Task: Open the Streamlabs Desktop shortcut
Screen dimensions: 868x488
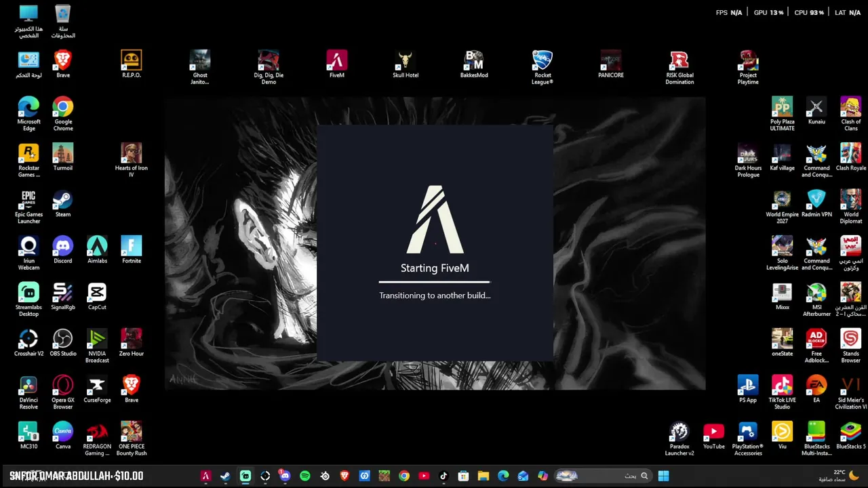Action: pyautogui.click(x=28, y=300)
